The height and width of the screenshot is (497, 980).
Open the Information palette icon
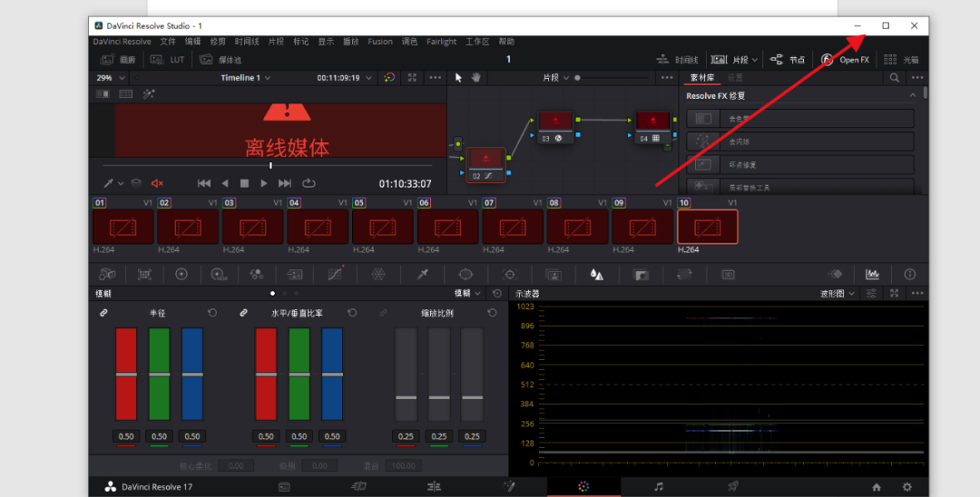pyautogui.click(x=910, y=274)
